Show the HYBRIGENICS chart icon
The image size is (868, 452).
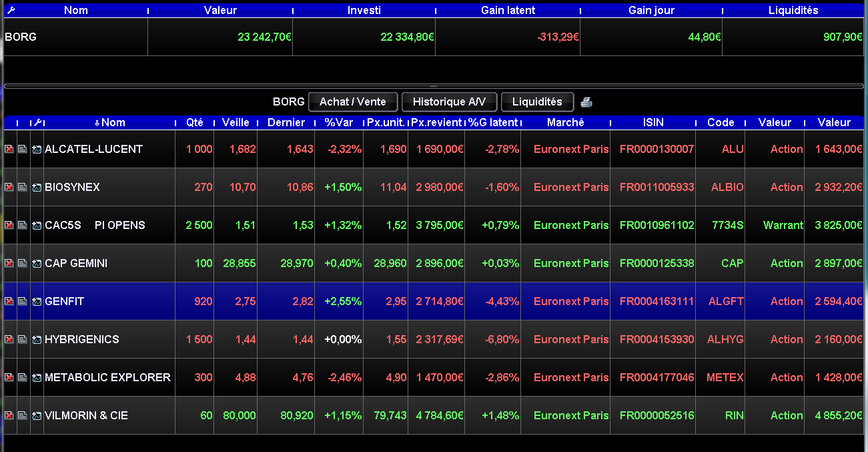[37, 340]
